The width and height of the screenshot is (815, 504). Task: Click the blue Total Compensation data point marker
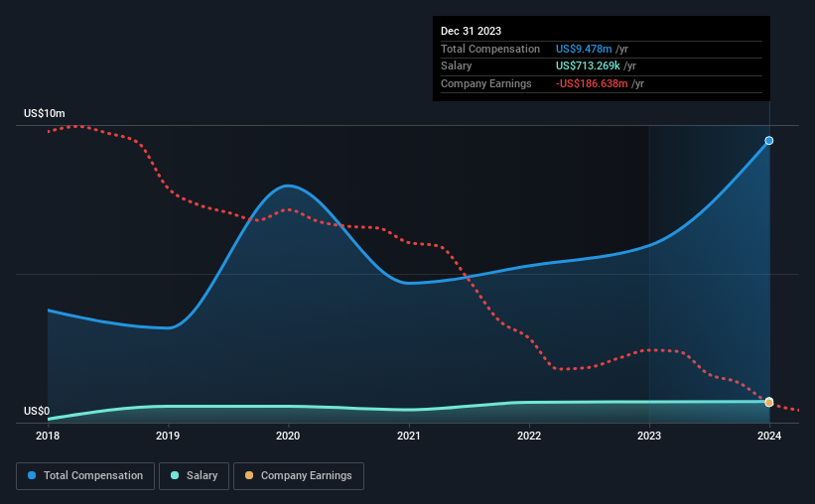tap(768, 141)
